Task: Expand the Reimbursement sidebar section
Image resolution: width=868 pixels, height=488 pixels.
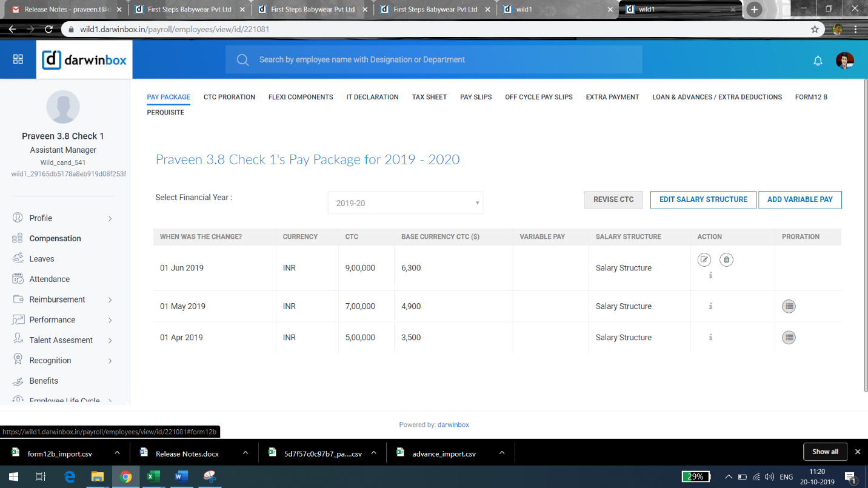Action: (110, 299)
